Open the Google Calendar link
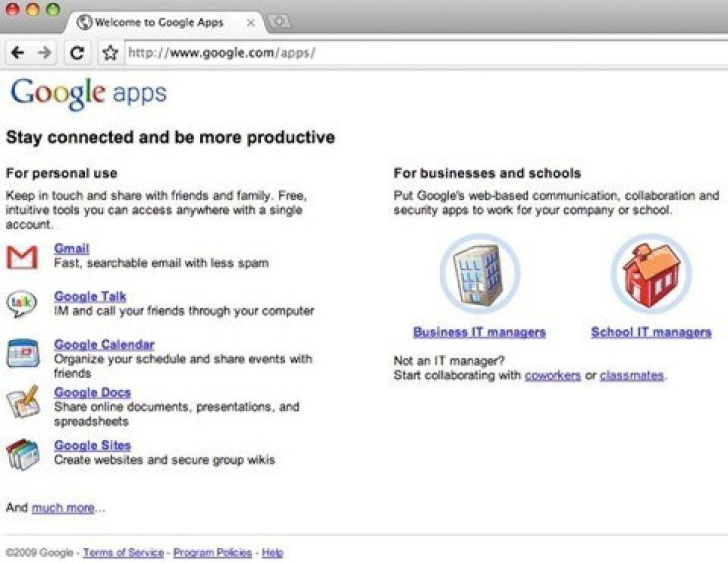This screenshot has width=728, height=563. pyautogui.click(x=103, y=344)
